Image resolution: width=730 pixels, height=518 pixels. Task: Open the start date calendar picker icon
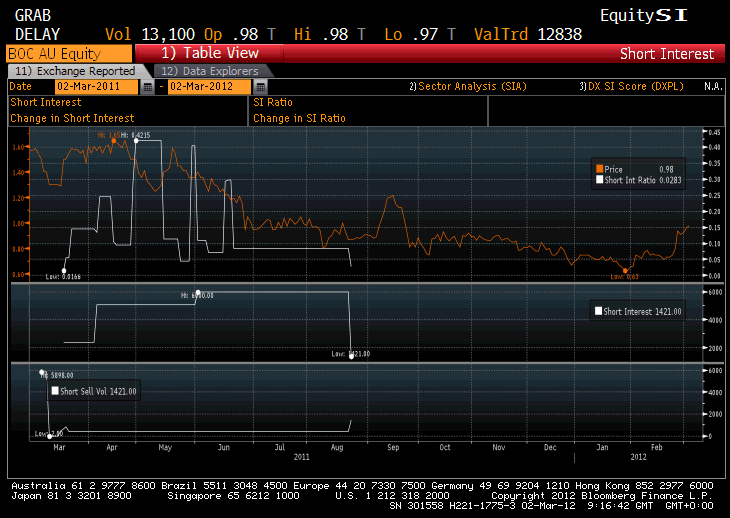click(147, 87)
